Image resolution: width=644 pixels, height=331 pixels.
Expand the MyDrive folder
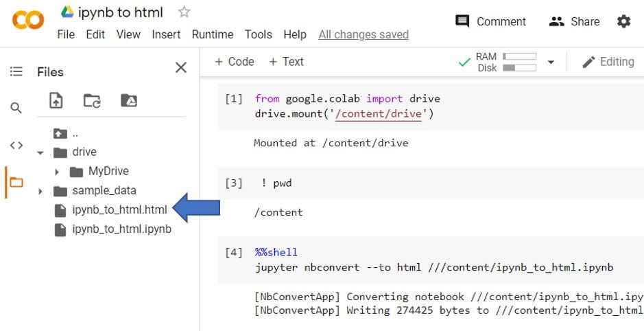pyautogui.click(x=58, y=172)
